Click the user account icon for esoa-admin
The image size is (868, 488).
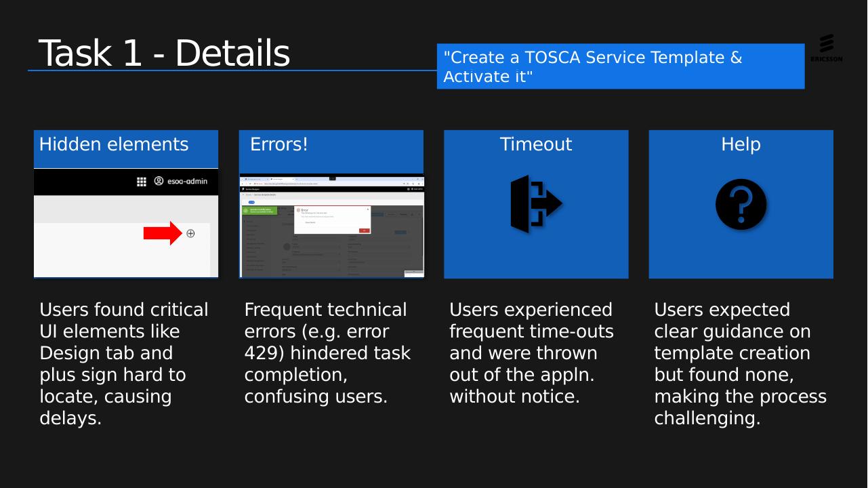coord(159,181)
